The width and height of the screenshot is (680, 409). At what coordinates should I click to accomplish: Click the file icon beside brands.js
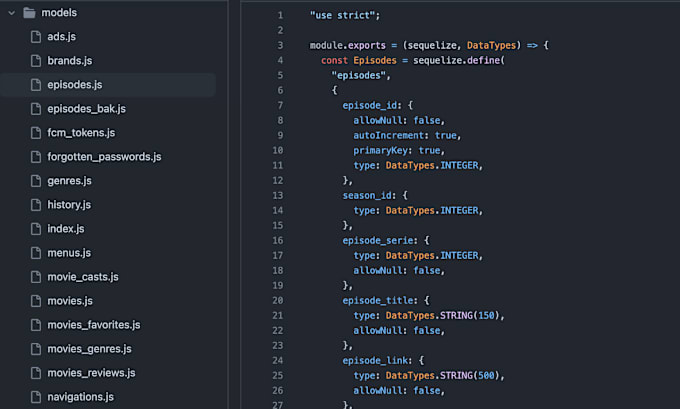(36, 61)
